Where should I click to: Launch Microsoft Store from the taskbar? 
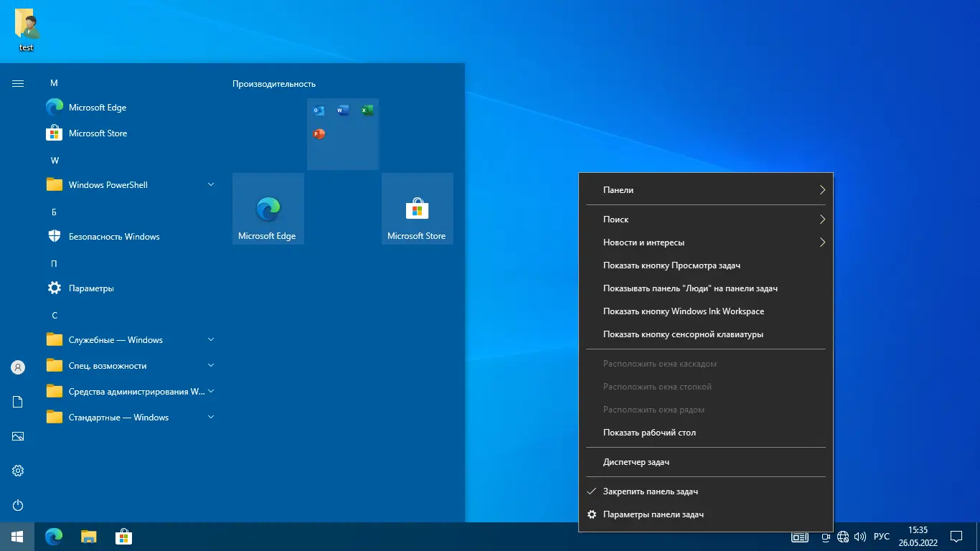tap(123, 537)
